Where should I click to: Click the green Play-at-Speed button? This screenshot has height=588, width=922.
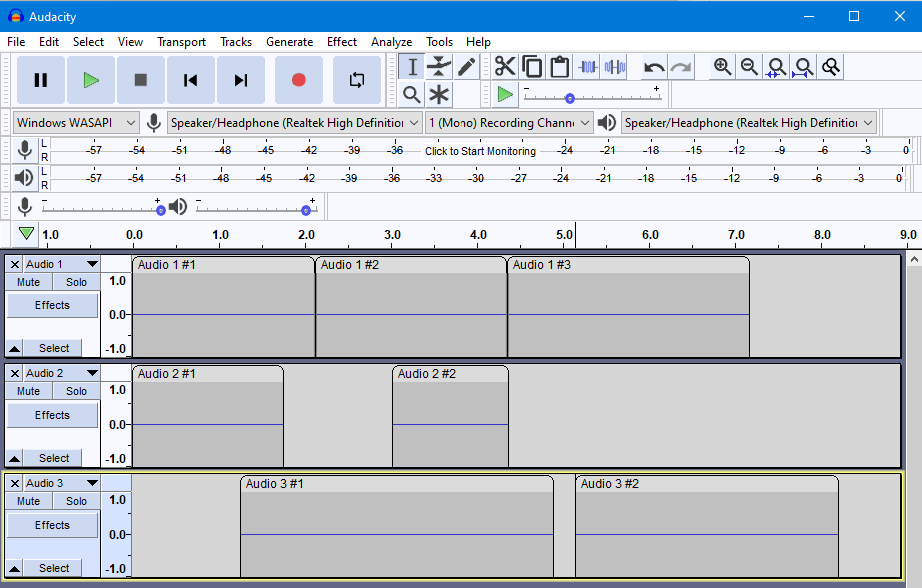click(505, 94)
